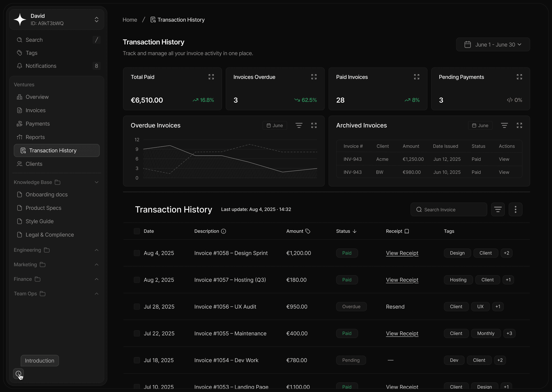Viewport: 552px width, 392px height.
Task: Expand the Total Paid card
Action: click(x=211, y=77)
